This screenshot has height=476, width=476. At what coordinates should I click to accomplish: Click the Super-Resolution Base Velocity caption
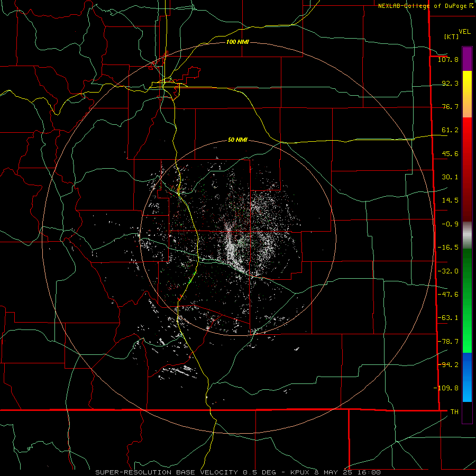pos(237,472)
